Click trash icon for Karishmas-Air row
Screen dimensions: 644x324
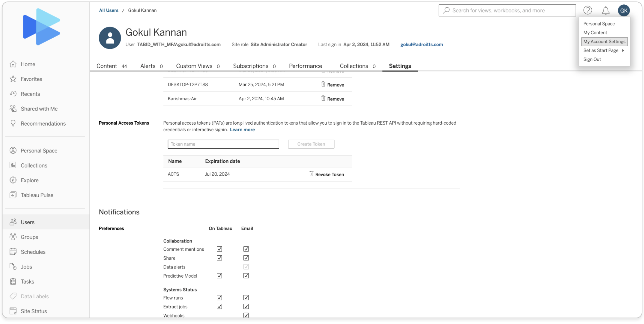coord(323,98)
